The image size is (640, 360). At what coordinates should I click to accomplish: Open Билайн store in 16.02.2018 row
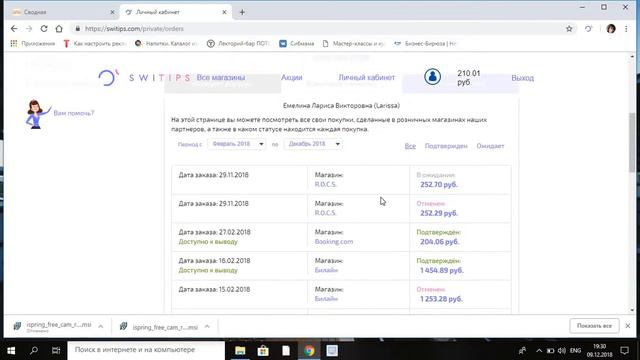pyautogui.click(x=326, y=270)
